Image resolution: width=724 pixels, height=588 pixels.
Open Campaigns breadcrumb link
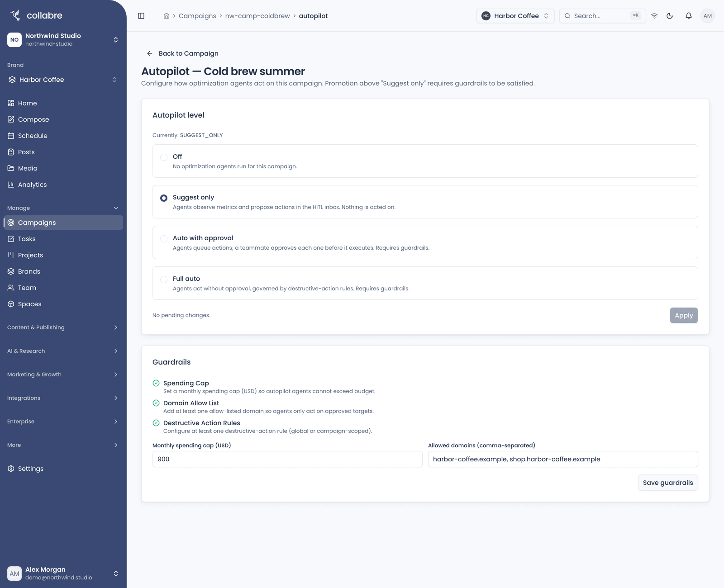click(197, 16)
